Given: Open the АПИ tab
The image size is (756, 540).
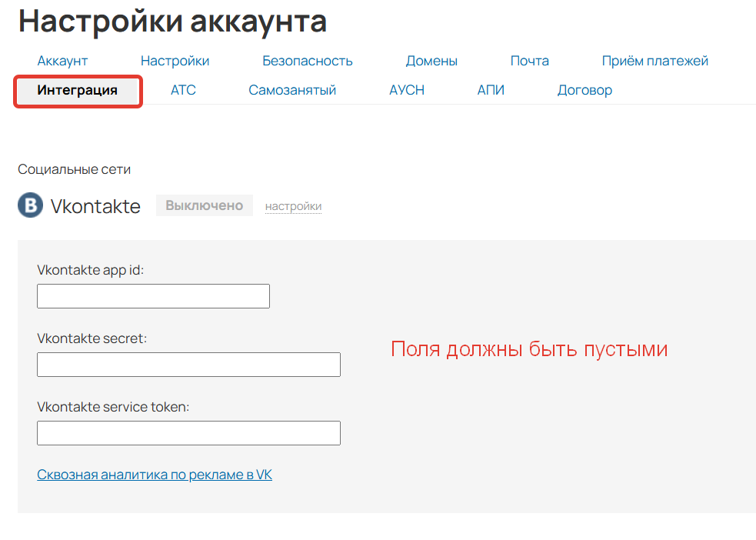Looking at the screenshot, I should click(491, 90).
